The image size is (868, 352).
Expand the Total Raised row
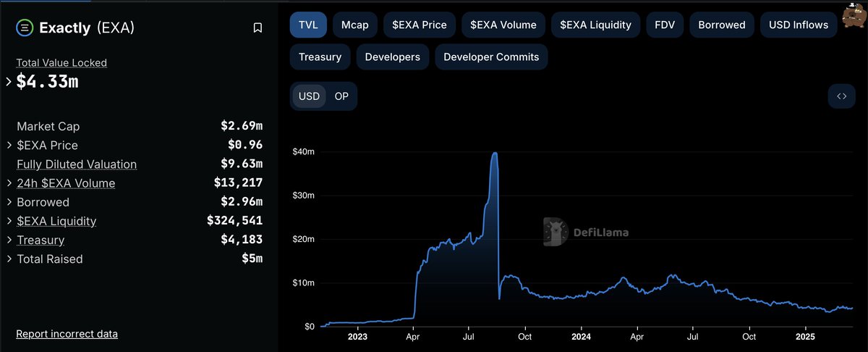click(9, 259)
